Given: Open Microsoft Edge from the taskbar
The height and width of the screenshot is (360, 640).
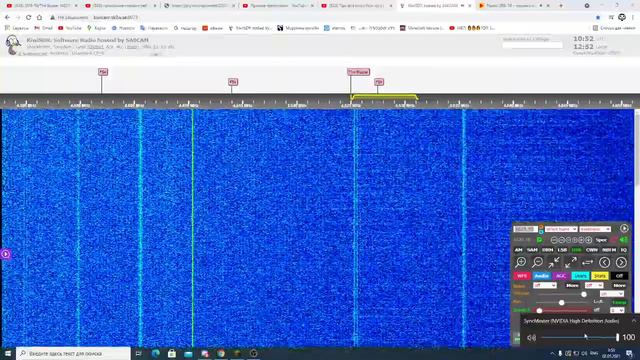Looking at the screenshot, I should (156, 353).
